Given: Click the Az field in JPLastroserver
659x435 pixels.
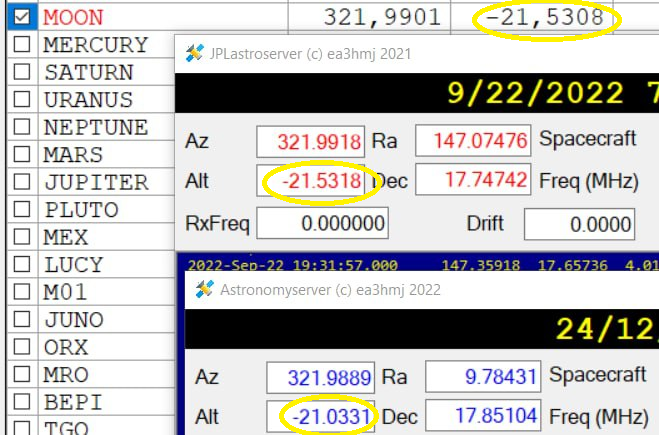Looking at the screenshot, I should click(x=310, y=142).
